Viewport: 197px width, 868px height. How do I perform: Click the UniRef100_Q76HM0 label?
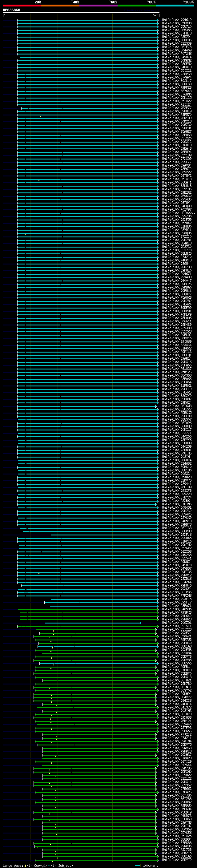click(x=177, y=94)
